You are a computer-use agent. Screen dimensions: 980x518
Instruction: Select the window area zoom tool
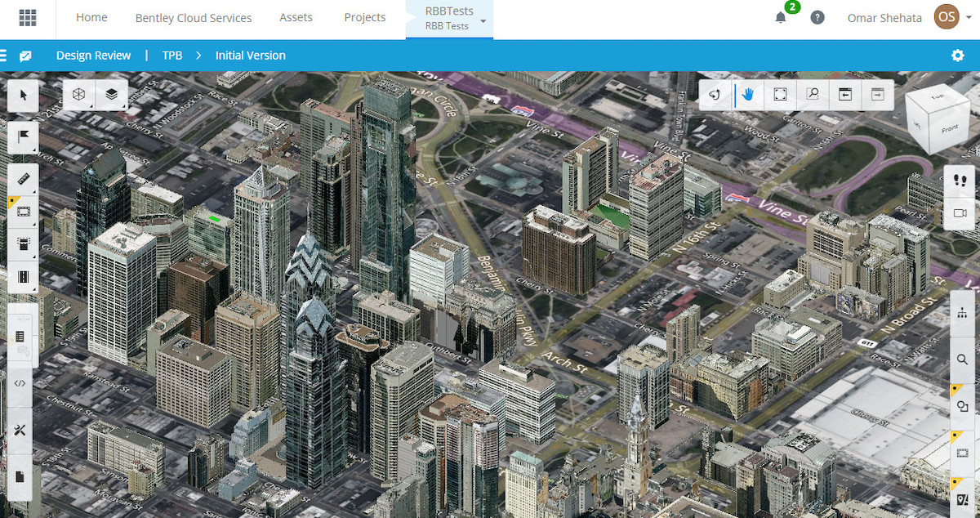813,95
